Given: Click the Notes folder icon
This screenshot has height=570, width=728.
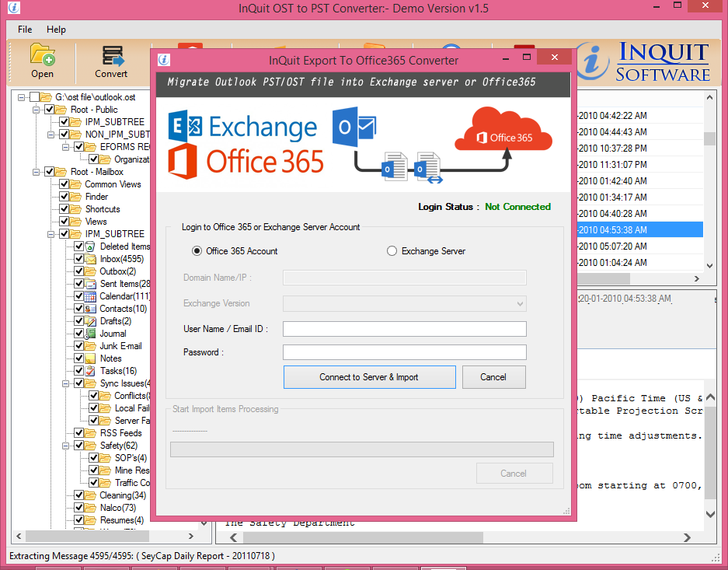Looking at the screenshot, I should (91, 358).
